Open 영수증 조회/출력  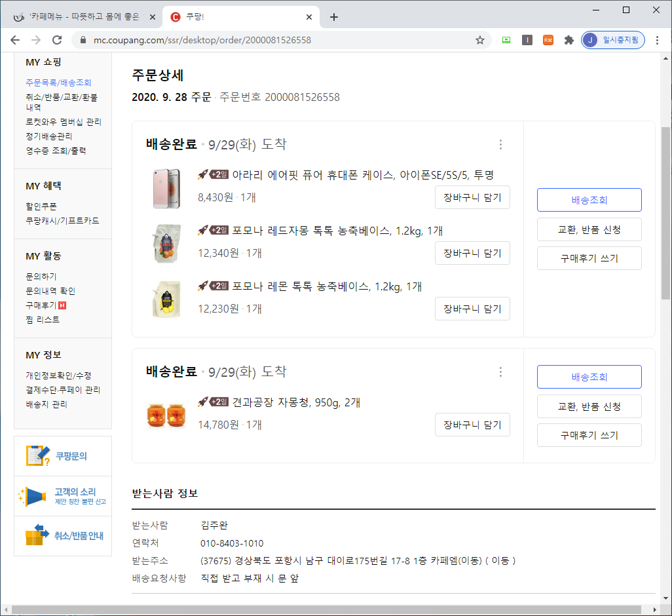[56, 151]
